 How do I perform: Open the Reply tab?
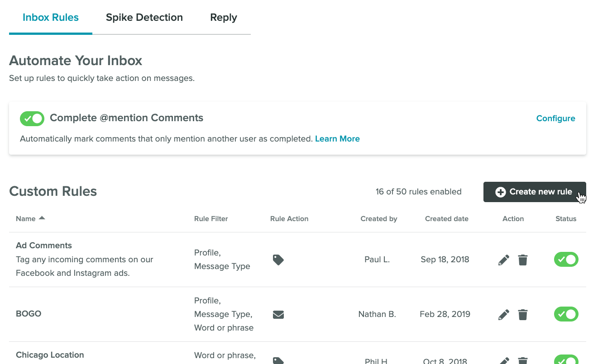[x=223, y=17]
